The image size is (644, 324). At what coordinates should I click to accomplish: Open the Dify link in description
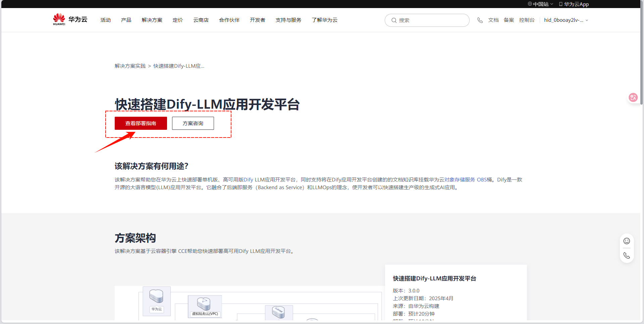click(248, 180)
